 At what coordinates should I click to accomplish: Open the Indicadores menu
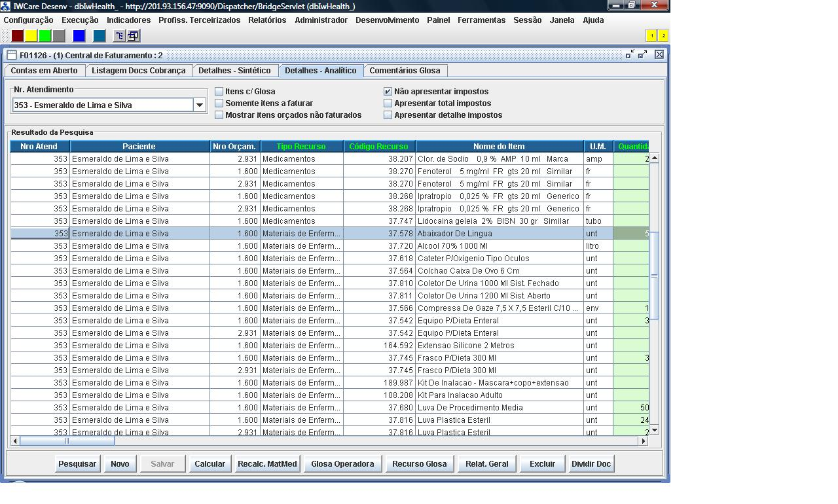129,20
